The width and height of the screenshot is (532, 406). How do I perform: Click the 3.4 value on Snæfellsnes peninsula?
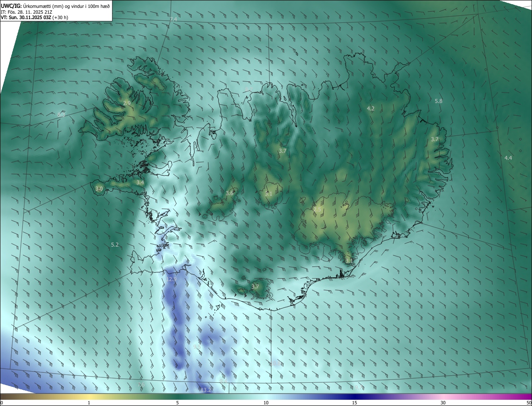pos(140,182)
